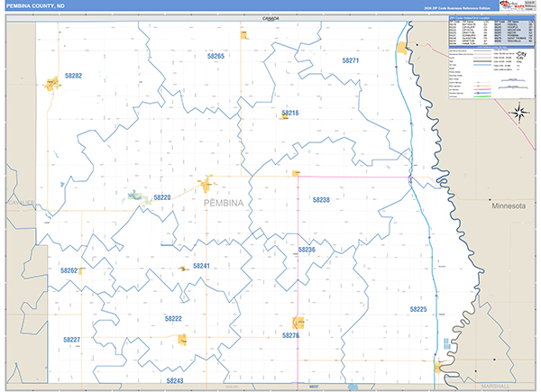This screenshot has width=541, height=392.
Task: Click ZIP code label 58220
Action: coord(162,197)
